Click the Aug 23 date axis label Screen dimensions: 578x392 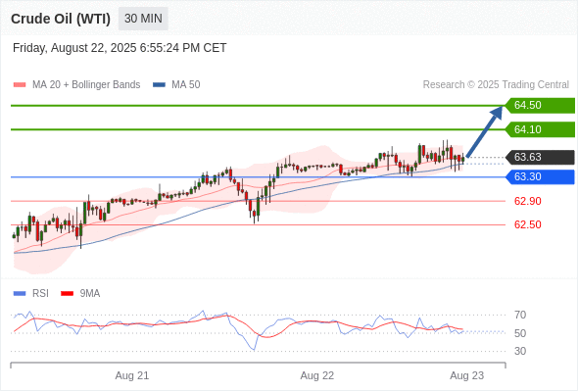pyautogui.click(x=466, y=375)
